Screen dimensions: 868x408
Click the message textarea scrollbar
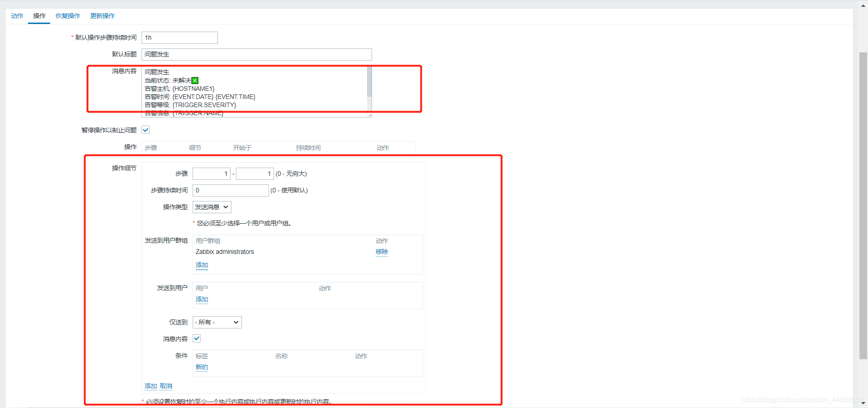point(369,81)
